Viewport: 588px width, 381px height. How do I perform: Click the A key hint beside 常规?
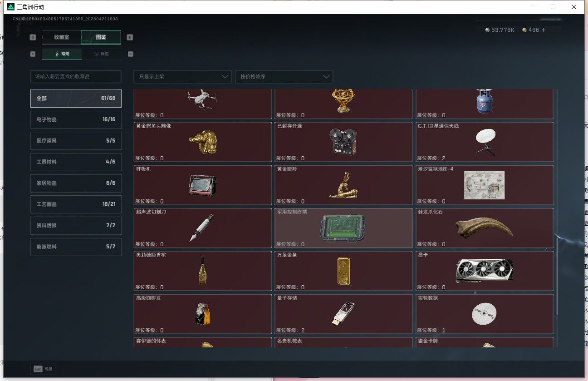pyautogui.click(x=33, y=54)
